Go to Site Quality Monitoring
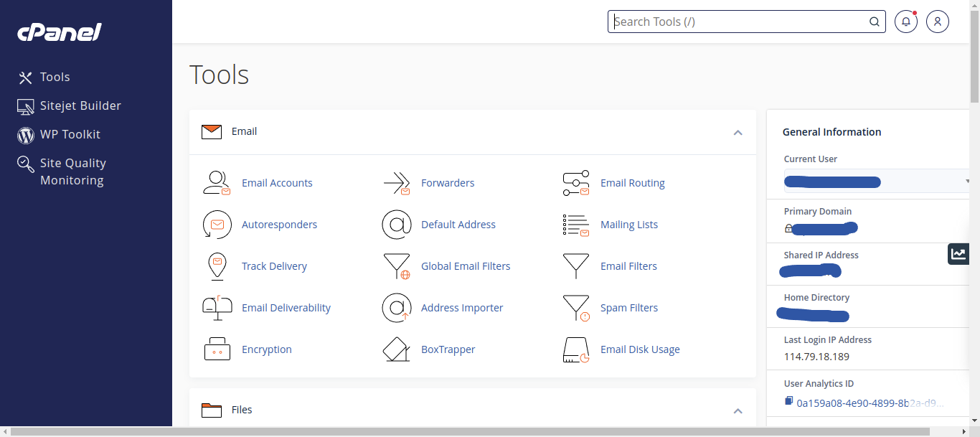Image resolution: width=980 pixels, height=437 pixels. coord(72,171)
